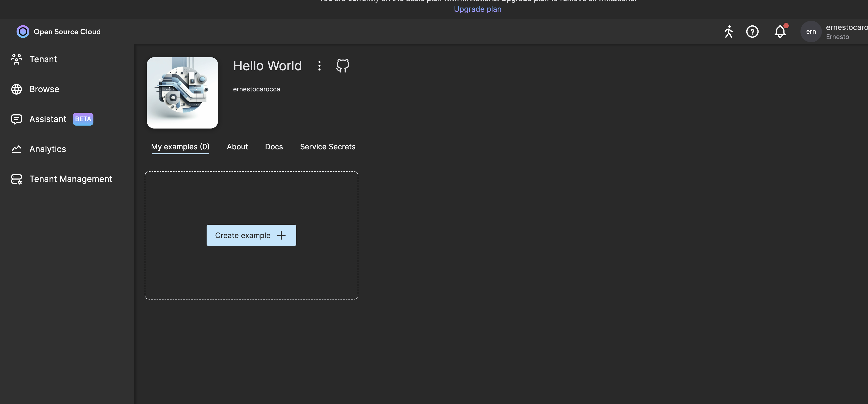Click the Docs tab
868x404 pixels.
pyautogui.click(x=274, y=146)
